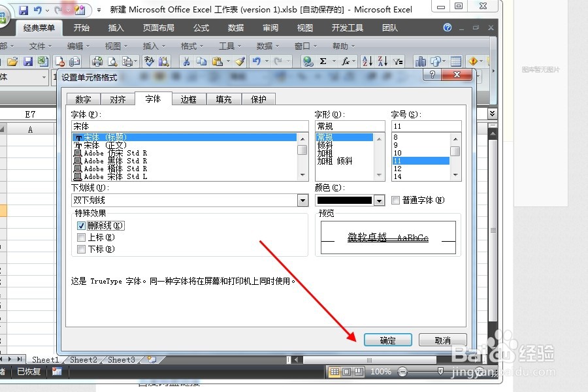Enable the 下标 subscript checkbox
This screenshot has height=392, width=588.
[81, 249]
